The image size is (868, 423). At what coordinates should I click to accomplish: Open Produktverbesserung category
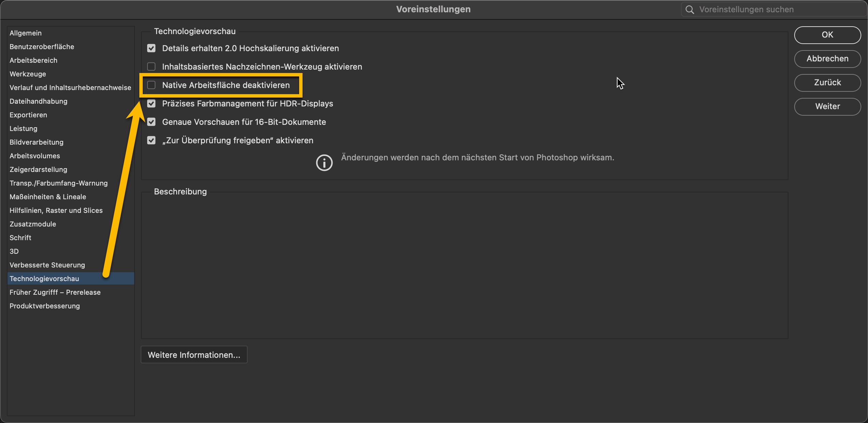coord(45,306)
